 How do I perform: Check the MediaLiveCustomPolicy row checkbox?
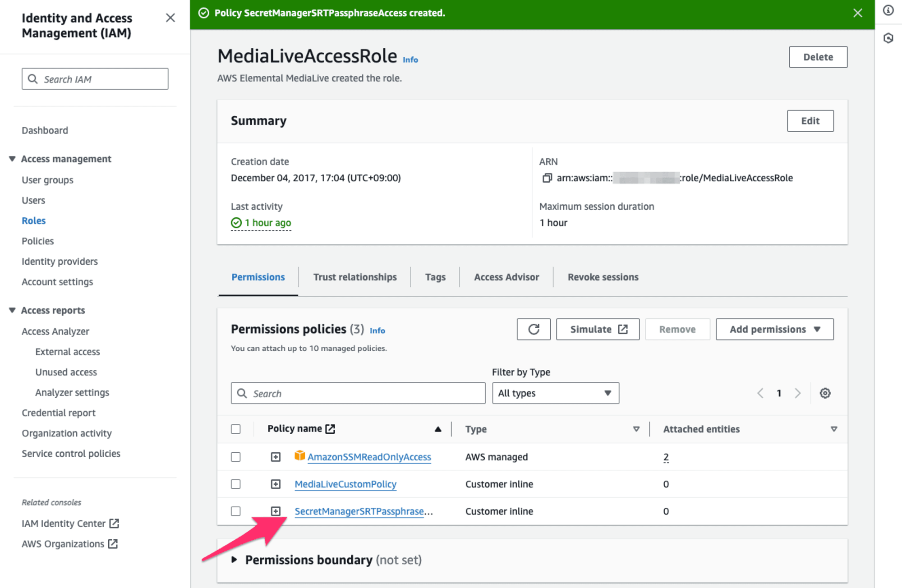[x=235, y=484]
